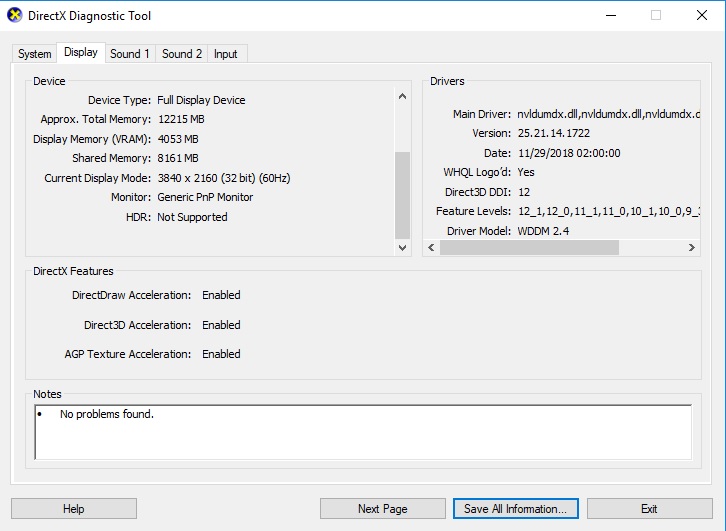
Task: Click the WHQL Logo'd 'Yes' value
Action: [526, 172]
